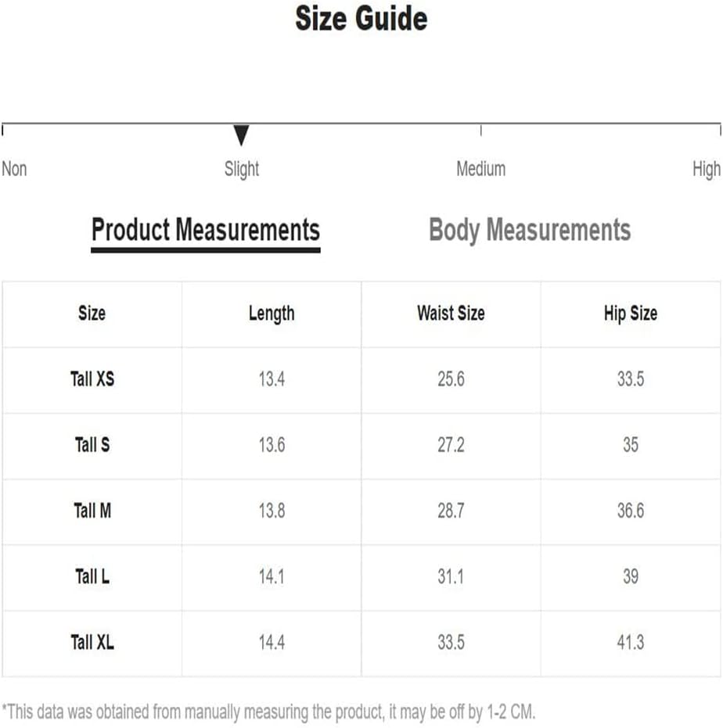This screenshot has height=728, width=723.
Task: Click the Length column header
Action: coord(272,314)
